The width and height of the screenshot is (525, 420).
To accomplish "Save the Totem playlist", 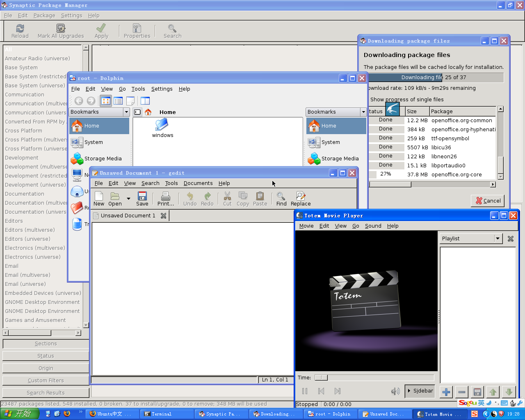I will pyautogui.click(x=477, y=392).
